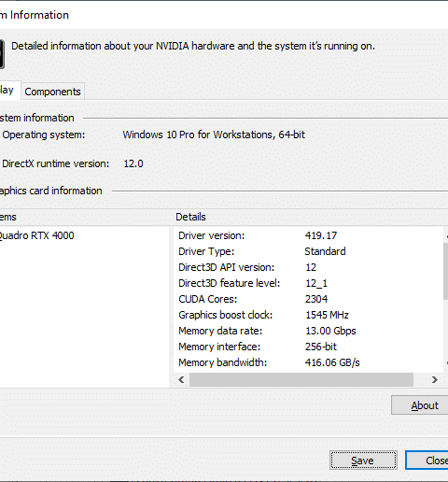
Task: Click the Standard driver type value
Action: 325,251
